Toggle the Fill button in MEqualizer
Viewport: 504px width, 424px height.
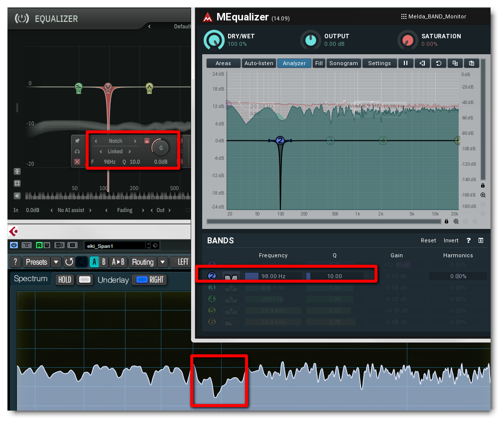pyautogui.click(x=319, y=63)
